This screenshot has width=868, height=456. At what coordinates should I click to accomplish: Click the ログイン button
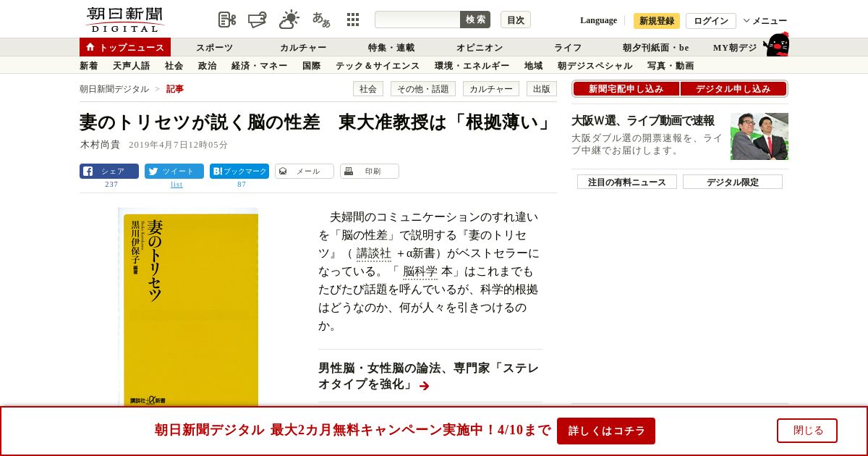(x=711, y=21)
